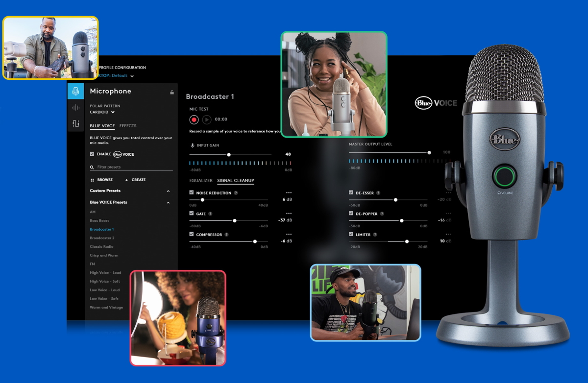Open the Cardioid polar pattern dropdown

click(102, 112)
